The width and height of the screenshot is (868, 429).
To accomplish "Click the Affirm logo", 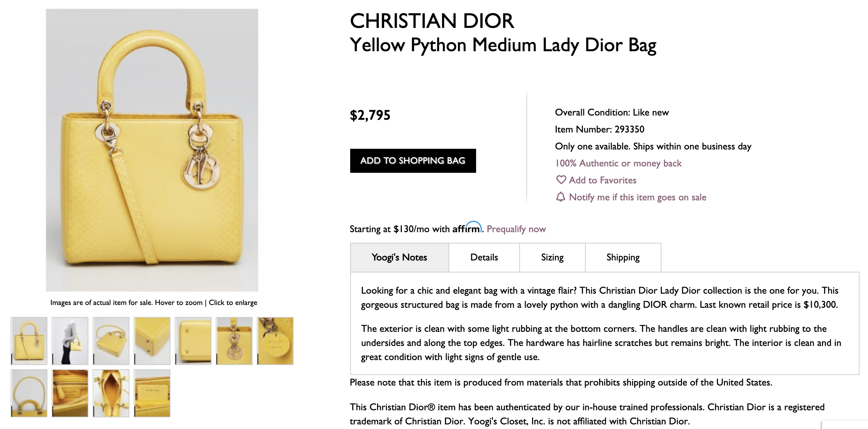I will [x=467, y=228].
